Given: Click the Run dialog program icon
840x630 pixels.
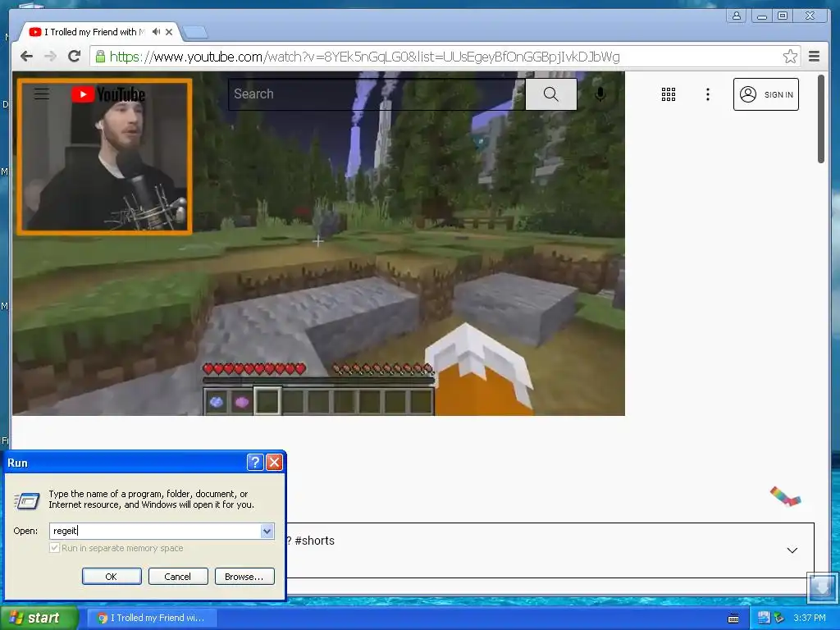Looking at the screenshot, I should pyautogui.click(x=27, y=501).
